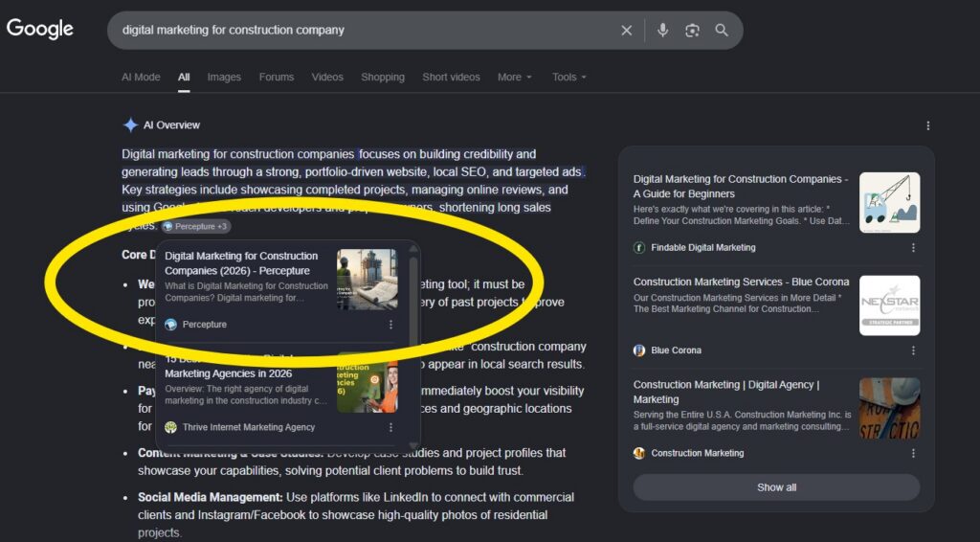Viewport: 980px width, 542px height.
Task: Submit search with magnifier icon
Action: click(722, 30)
